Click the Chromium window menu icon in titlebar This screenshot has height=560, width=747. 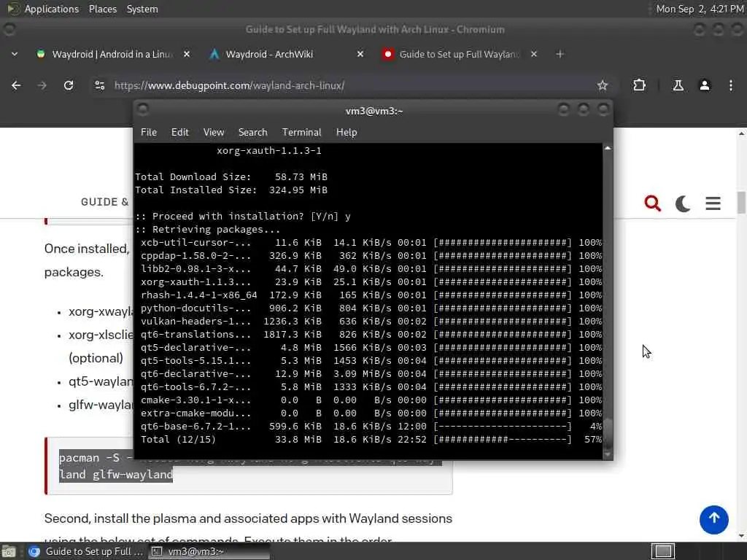coord(9,29)
